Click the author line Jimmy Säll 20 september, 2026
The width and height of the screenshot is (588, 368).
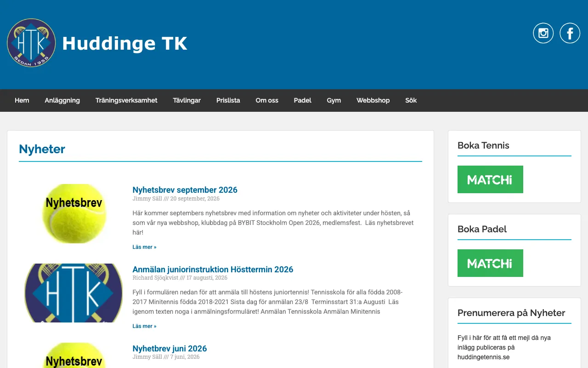(176, 199)
